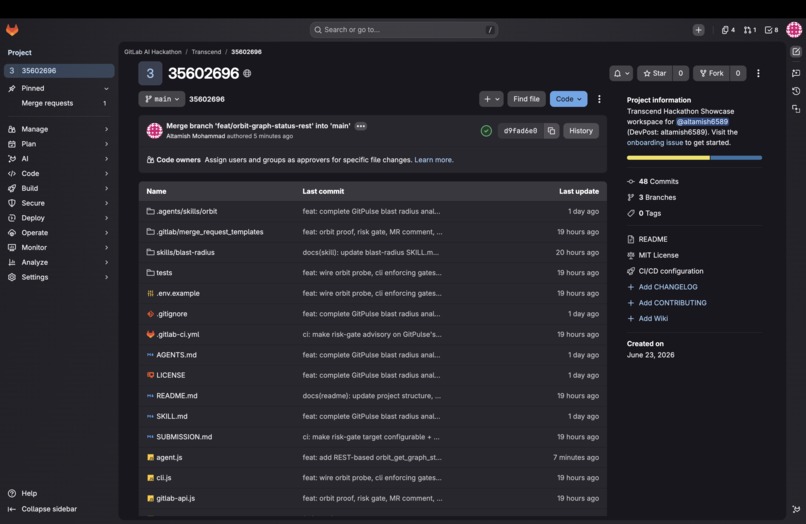
Task: Click the Find file button
Action: (526, 99)
